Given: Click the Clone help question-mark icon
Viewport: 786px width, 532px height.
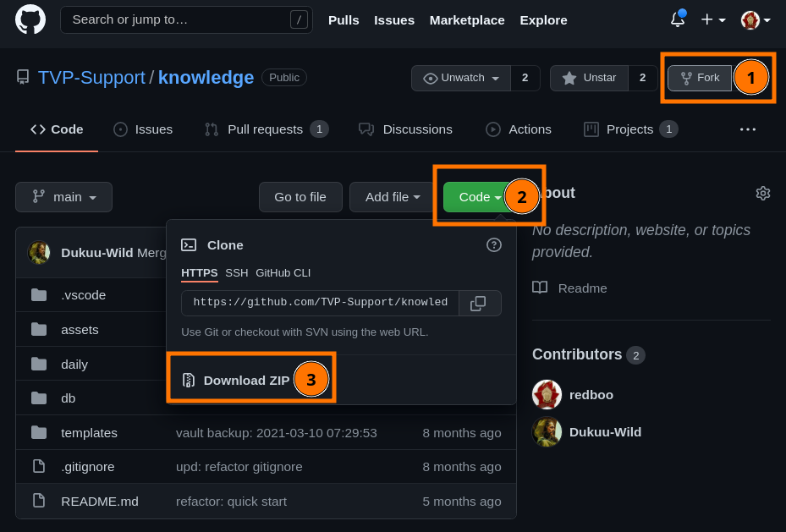Looking at the screenshot, I should [494, 245].
